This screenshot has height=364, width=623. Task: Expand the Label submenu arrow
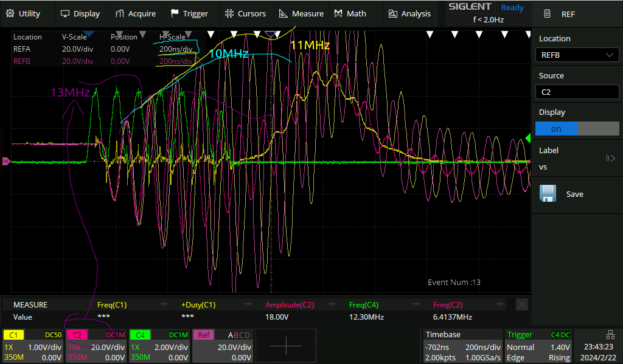point(611,159)
